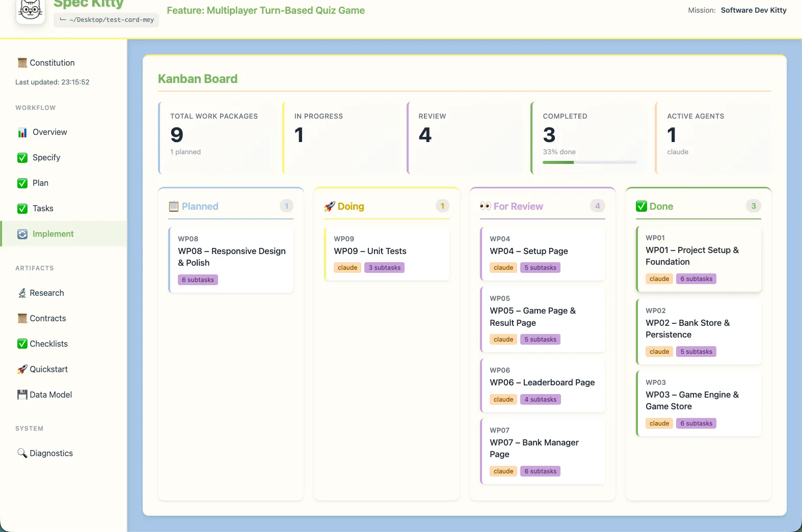This screenshot has height=532, width=802.
Task: Click the Research microscope icon
Action: tap(22, 293)
